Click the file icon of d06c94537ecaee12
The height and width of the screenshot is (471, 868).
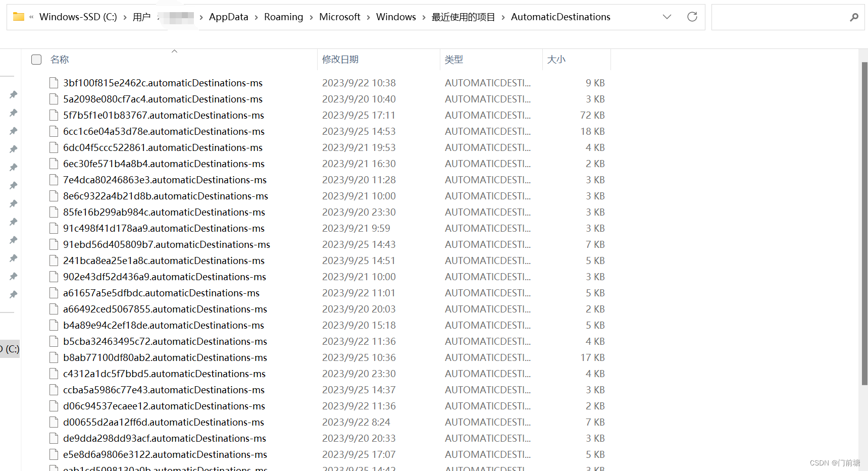point(54,406)
